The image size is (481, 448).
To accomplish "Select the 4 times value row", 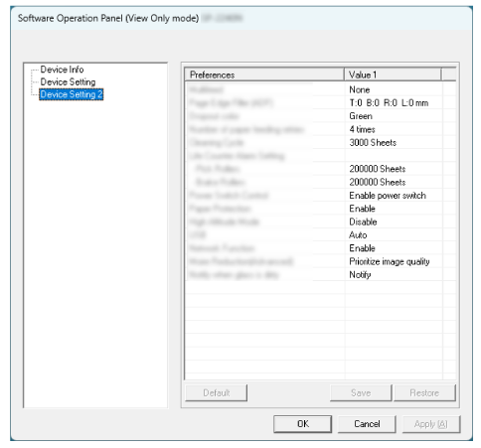I will pos(320,129).
